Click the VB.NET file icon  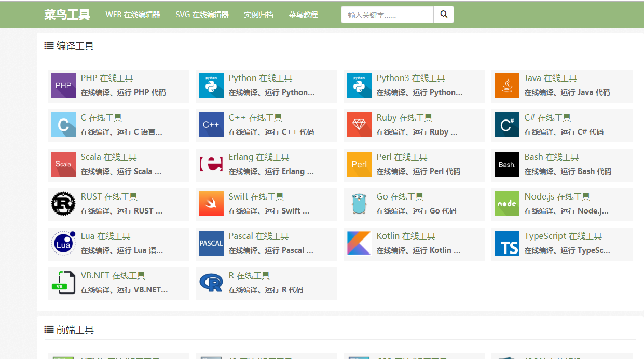click(x=63, y=283)
